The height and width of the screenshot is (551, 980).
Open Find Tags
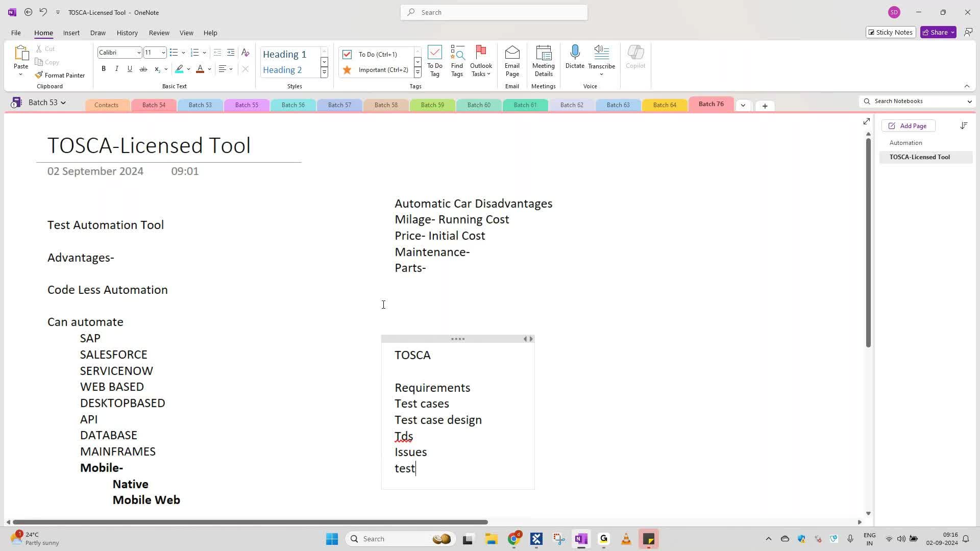457,61
